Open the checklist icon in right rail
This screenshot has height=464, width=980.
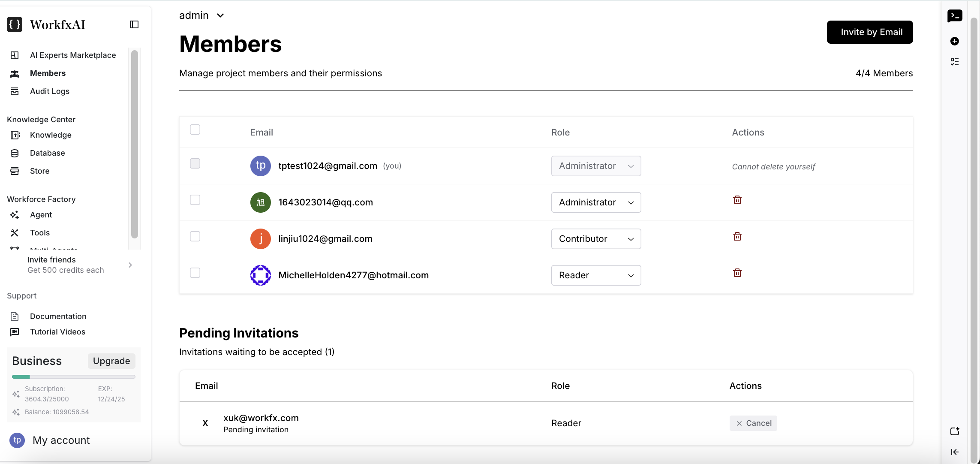point(955,62)
